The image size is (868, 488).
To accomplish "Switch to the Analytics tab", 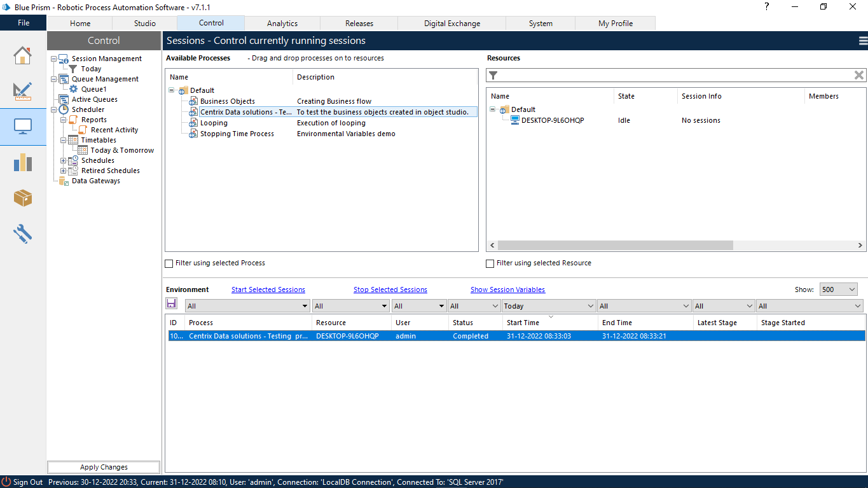I will 282,23.
